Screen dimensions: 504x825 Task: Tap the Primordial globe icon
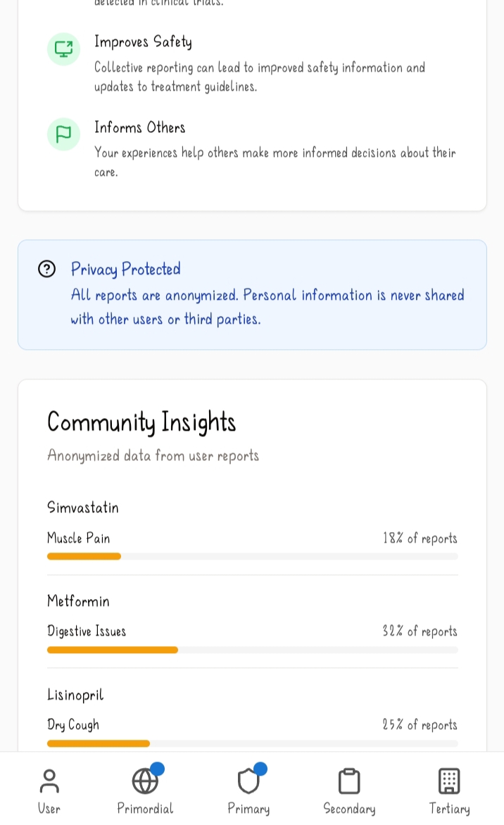click(145, 781)
